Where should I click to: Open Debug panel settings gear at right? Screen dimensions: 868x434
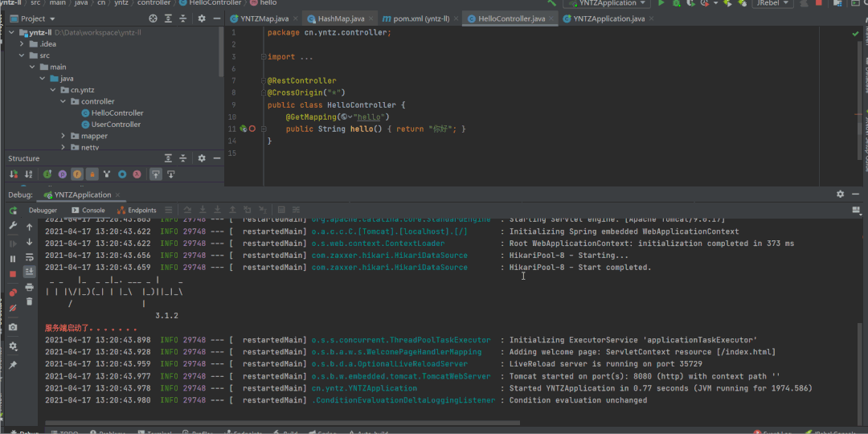click(841, 194)
